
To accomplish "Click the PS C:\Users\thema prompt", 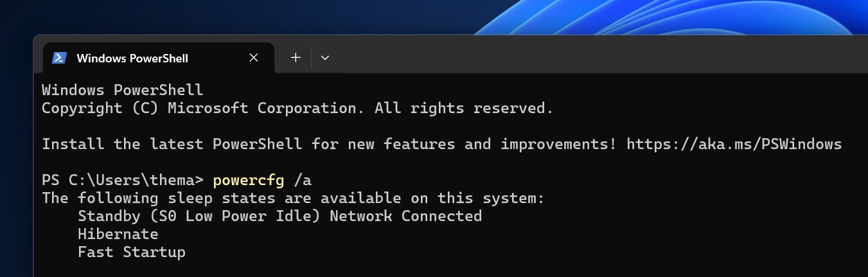I will (x=122, y=180).
